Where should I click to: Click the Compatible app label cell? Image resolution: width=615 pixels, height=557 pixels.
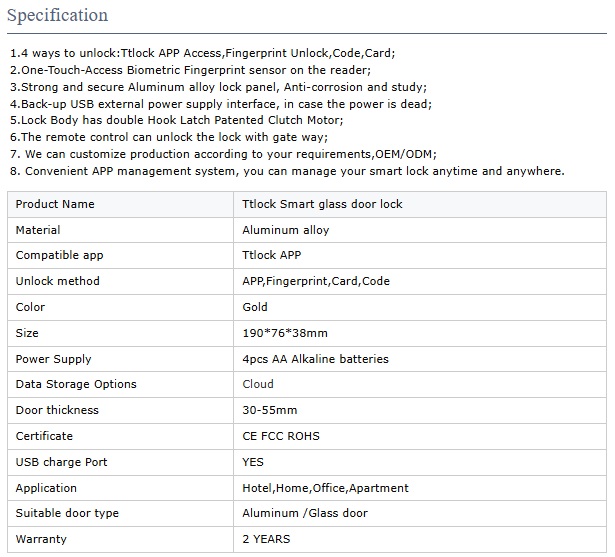coord(120,255)
